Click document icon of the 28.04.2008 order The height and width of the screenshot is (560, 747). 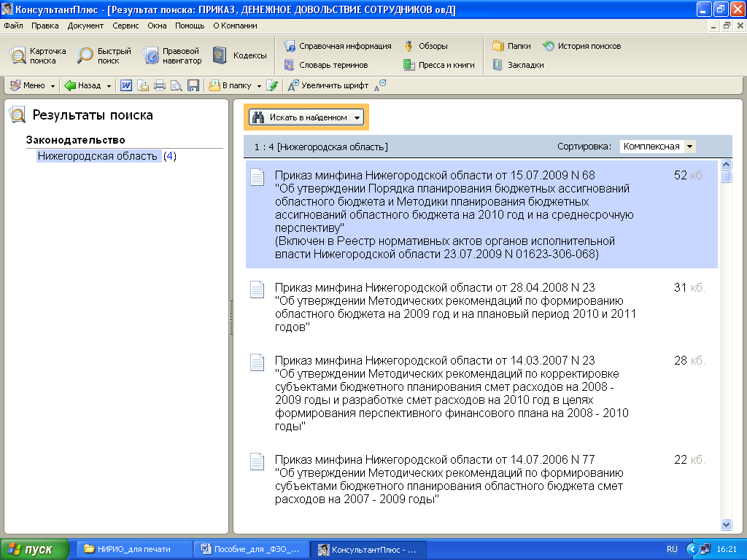click(x=258, y=289)
